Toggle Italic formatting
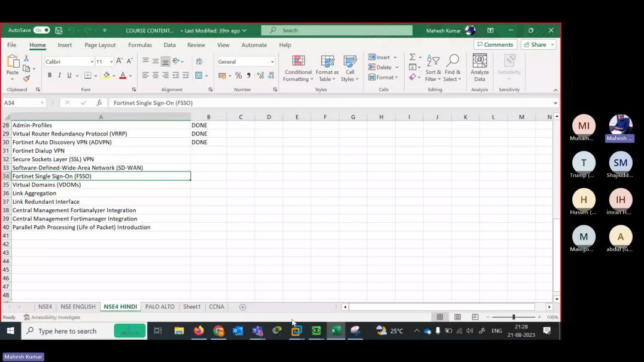The height and width of the screenshot is (362, 644). 60,76
